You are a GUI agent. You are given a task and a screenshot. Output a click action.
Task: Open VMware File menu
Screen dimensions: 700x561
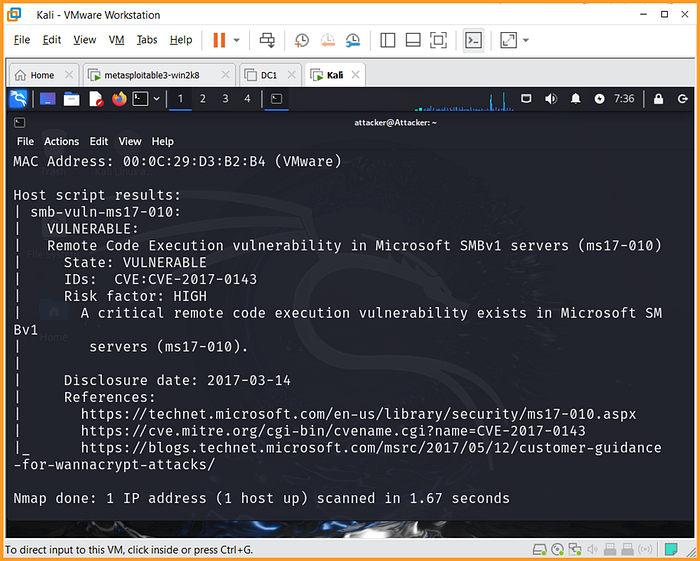click(22, 40)
